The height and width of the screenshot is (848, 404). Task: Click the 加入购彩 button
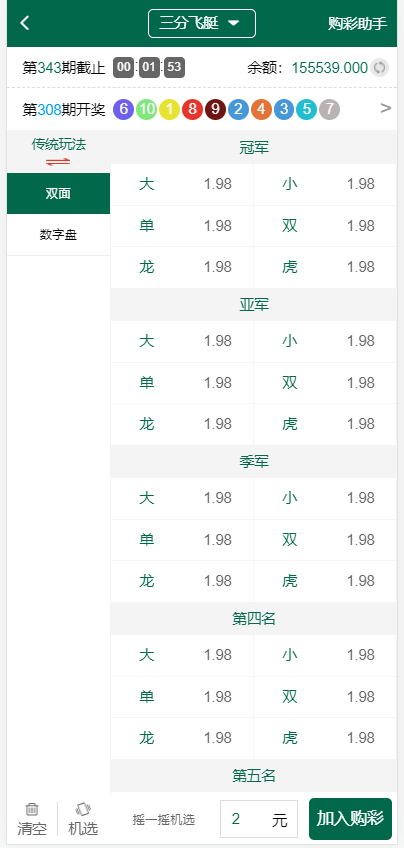coord(350,819)
